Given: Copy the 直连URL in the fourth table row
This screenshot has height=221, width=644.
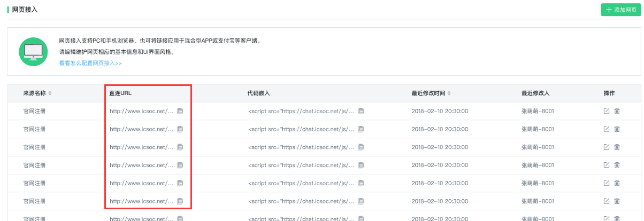Looking at the screenshot, I should pos(180,165).
